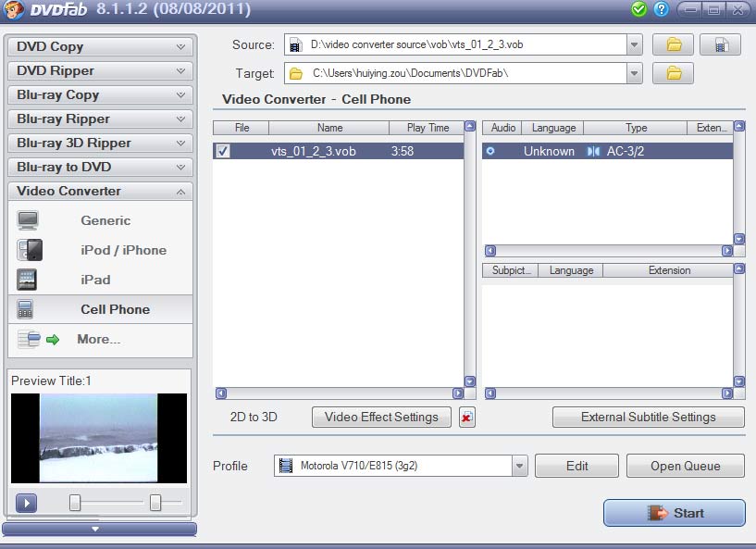Screen dimensions: 756x549
Task: Collapse the left panel with the bottom arrow bar
Action: [x=99, y=529]
